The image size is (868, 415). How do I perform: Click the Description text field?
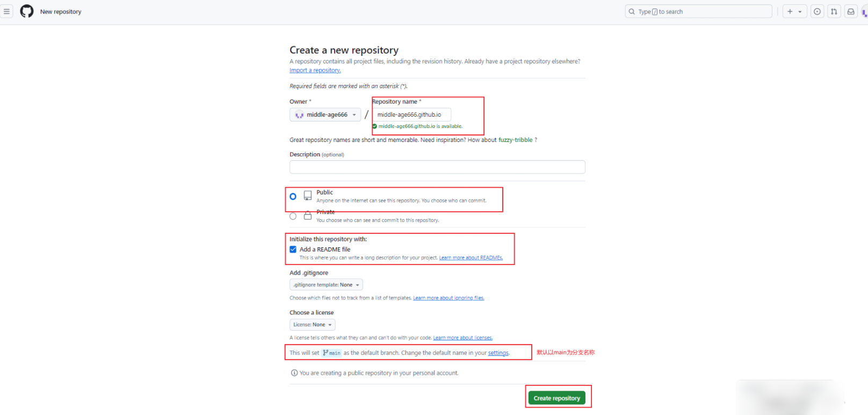[x=437, y=167]
